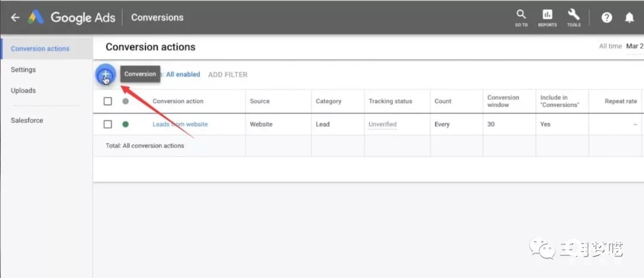This screenshot has height=278, width=644.
Task: Click the blue plus new conversion button
Action: tap(106, 75)
